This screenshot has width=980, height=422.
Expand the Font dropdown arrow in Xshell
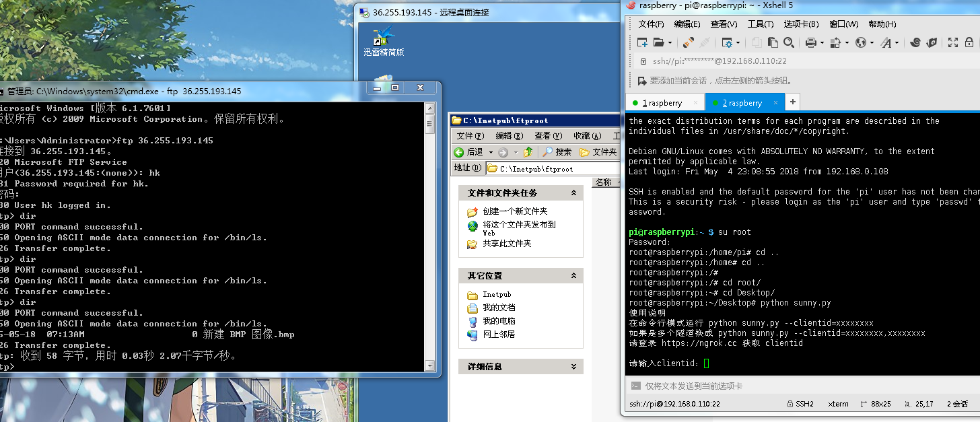[897, 42]
